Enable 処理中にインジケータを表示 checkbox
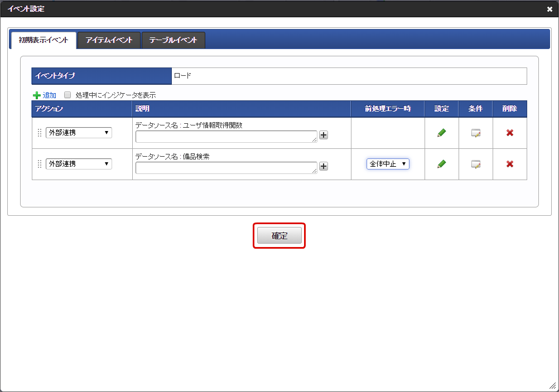 point(68,95)
